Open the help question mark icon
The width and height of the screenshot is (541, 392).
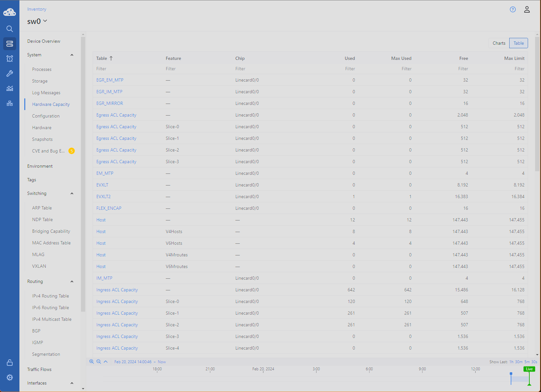pos(512,10)
